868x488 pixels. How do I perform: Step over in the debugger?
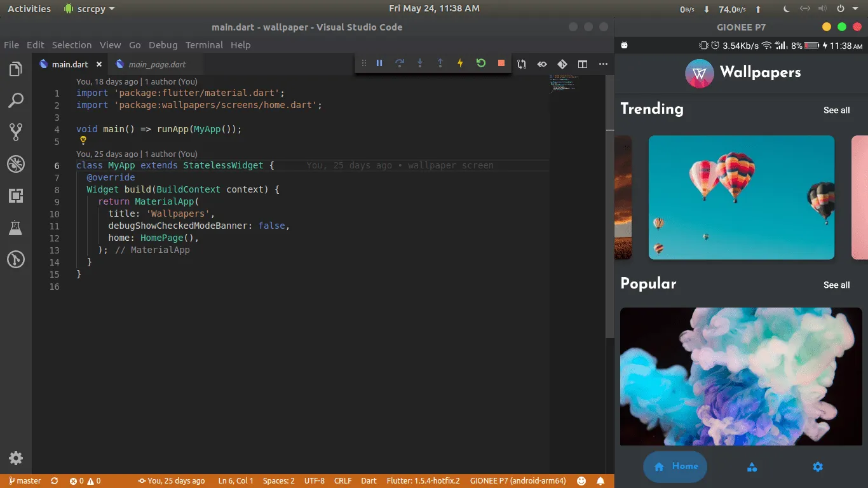(400, 64)
